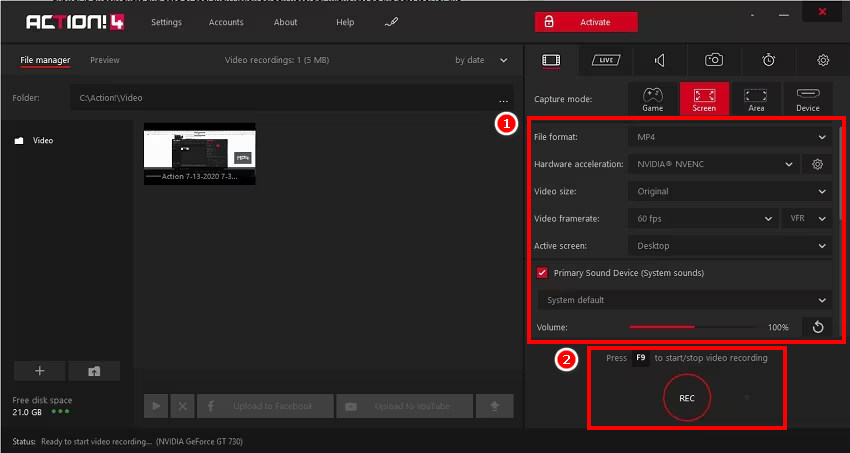
Task: Click the Free disk space 21.0 GB text
Action: (x=42, y=405)
